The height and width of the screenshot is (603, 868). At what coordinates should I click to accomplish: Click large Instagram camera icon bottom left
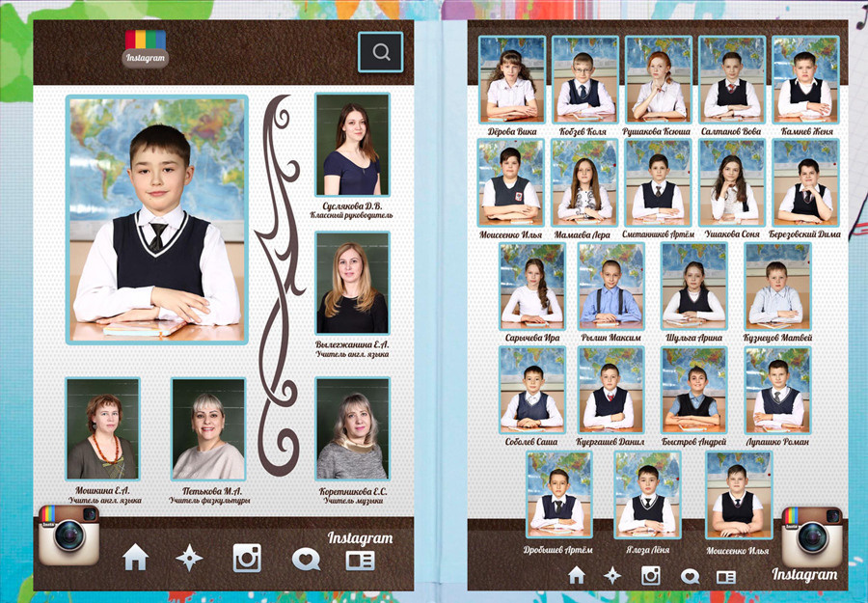pos(69,534)
